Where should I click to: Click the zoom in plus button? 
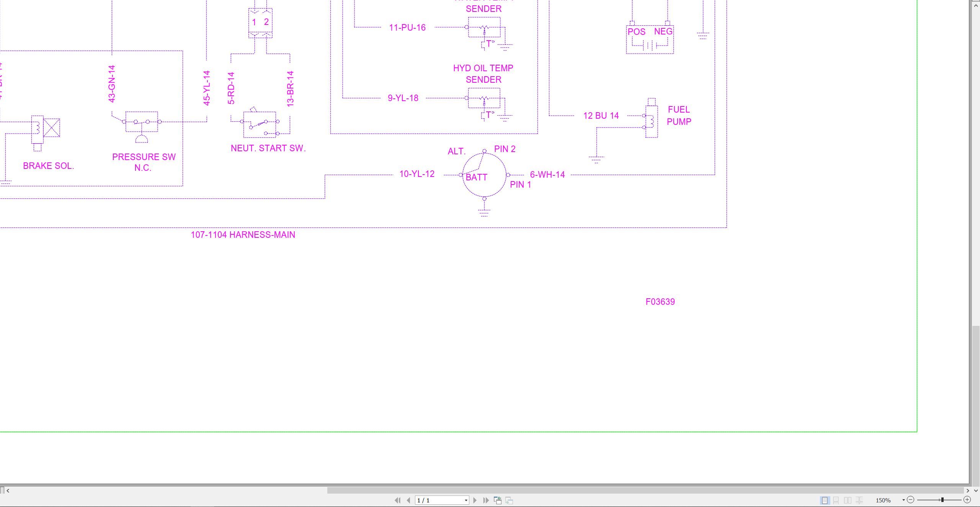967,500
